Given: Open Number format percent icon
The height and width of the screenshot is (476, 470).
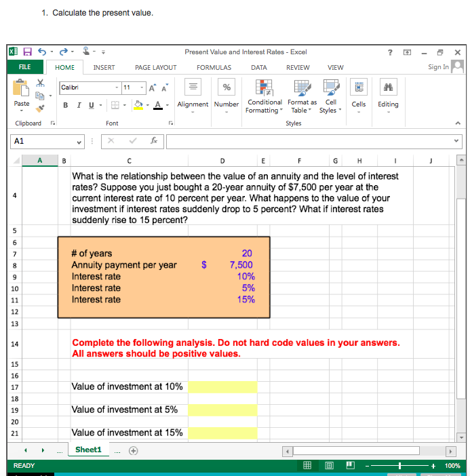Looking at the screenshot, I should click(x=227, y=87).
